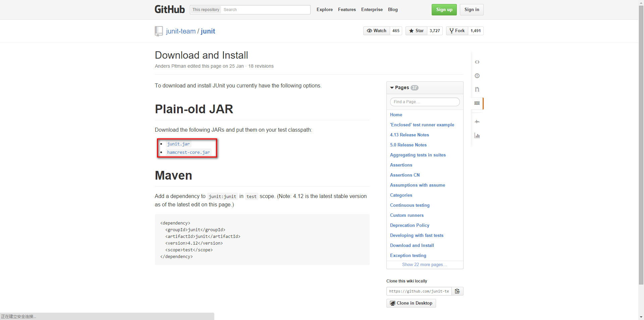Image resolution: width=644 pixels, height=320 pixels.
Task: Open Assumptions with assume page
Action: point(417,185)
